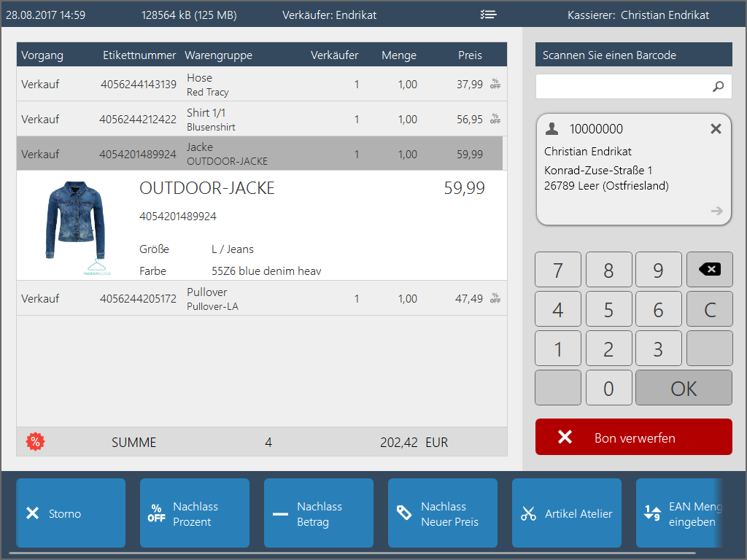Click EAN Menge eingeben button
Viewport: 747px width, 560px height.
coord(680,513)
